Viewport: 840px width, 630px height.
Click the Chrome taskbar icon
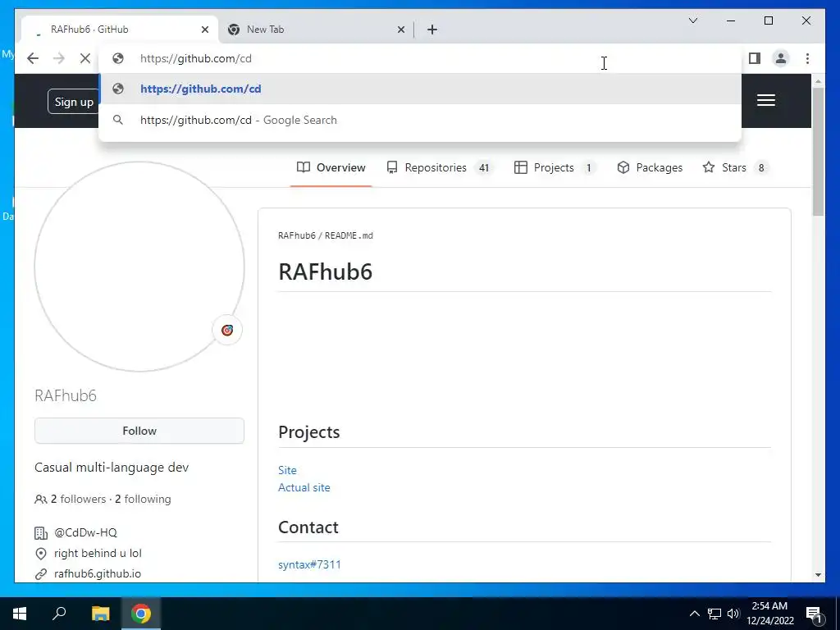click(x=141, y=614)
